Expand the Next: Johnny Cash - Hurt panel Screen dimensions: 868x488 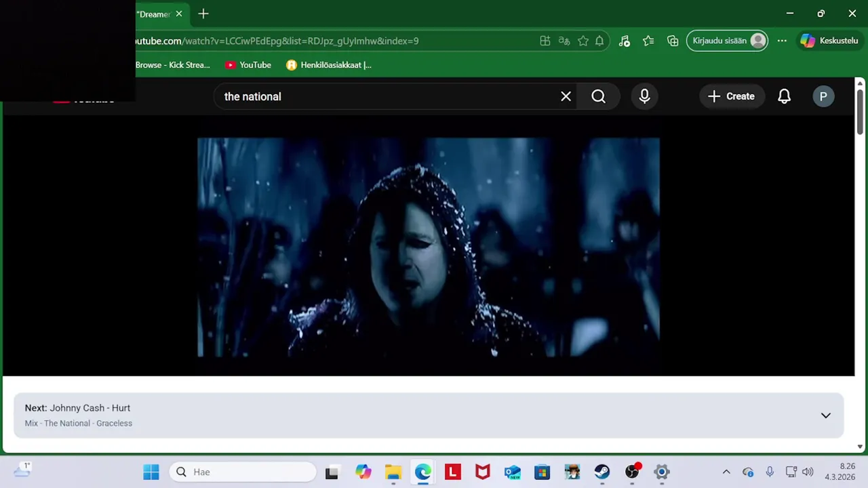pyautogui.click(x=826, y=415)
